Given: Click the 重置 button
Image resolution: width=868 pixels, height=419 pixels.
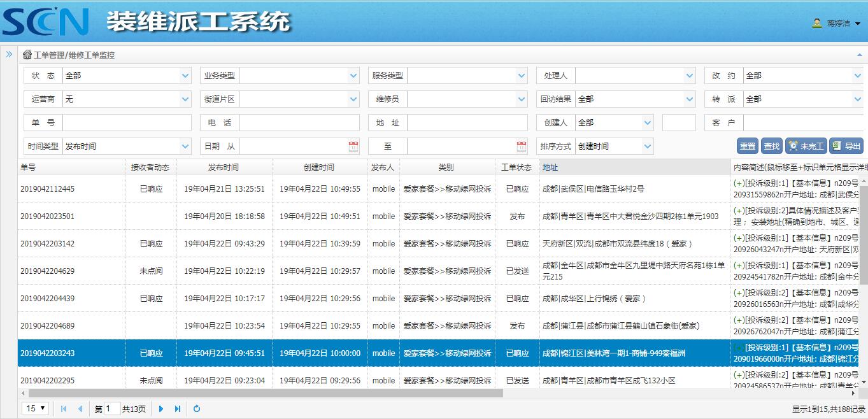Looking at the screenshot, I should coord(748,146).
